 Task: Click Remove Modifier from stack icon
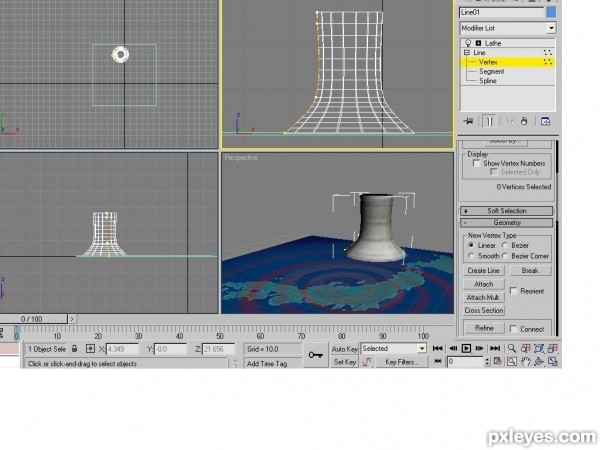(524, 121)
